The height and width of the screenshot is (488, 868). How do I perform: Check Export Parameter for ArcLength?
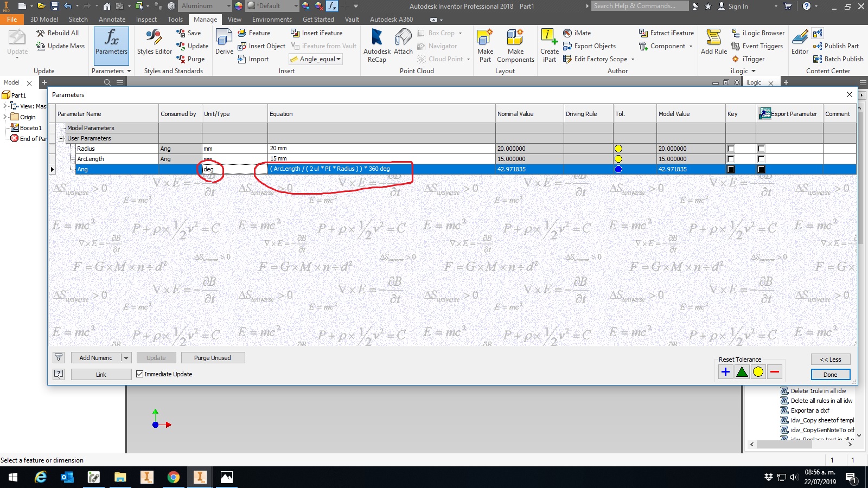(761, 159)
